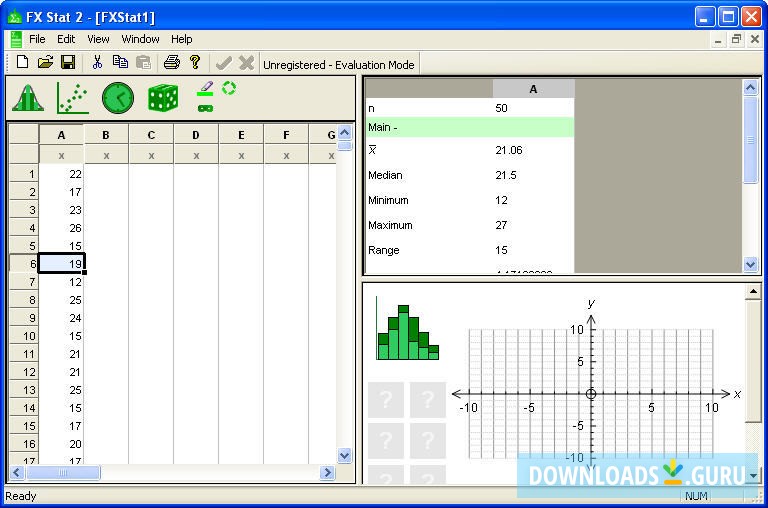The height and width of the screenshot is (508, 768).
Task: Create a new document with the blank page icon
Action: point(22,62)
